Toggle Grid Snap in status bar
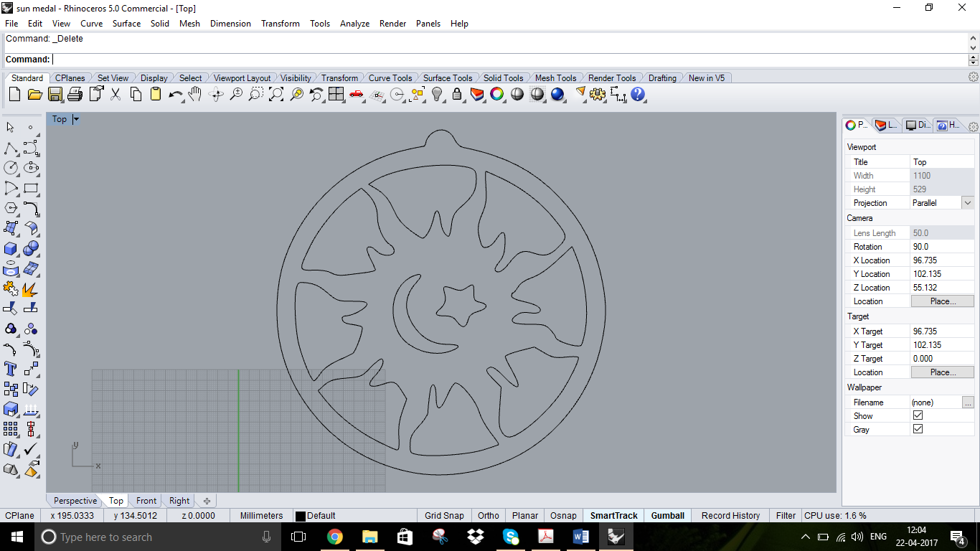The width and height of the screenshot is (980, 551). 444,515
